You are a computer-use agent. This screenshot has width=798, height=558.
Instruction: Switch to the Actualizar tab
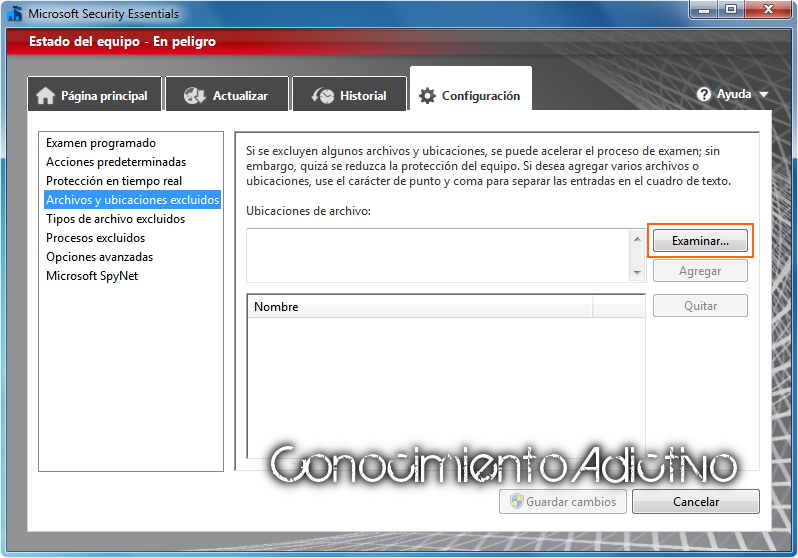[x=227, y=94]
